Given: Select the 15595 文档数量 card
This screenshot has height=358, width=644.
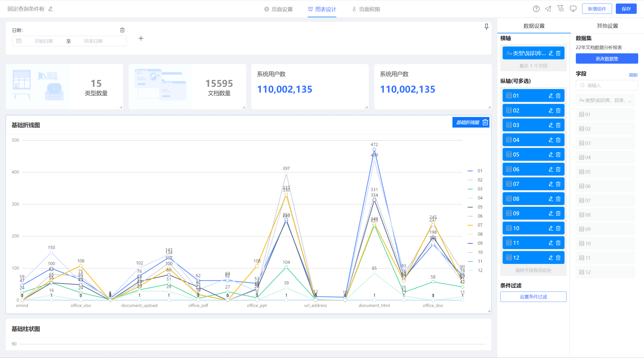Looking at the screenshot, I should pyautogui.click(x=187, y=87).
